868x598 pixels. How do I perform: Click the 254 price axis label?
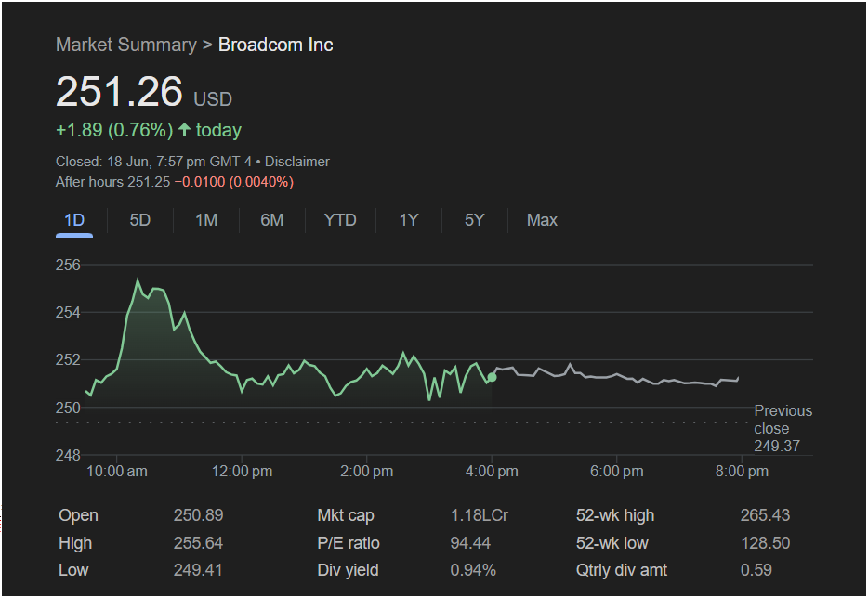tap(68, 313)
